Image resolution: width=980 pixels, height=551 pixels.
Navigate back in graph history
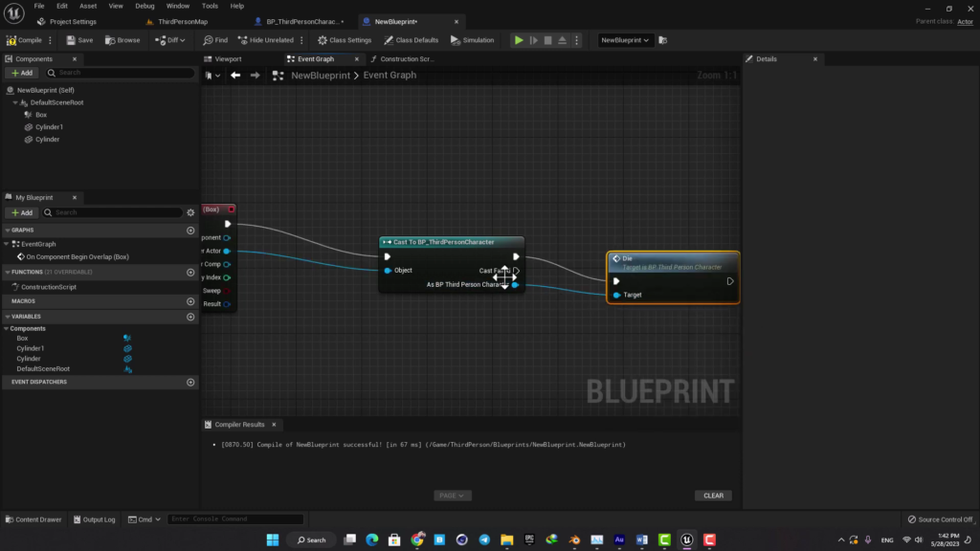(235, 75)
